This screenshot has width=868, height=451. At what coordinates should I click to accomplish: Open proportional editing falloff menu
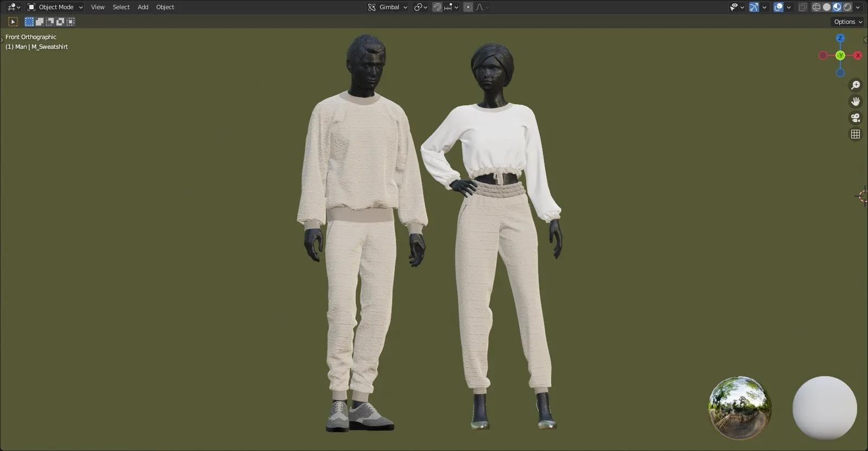pos(482,7)
